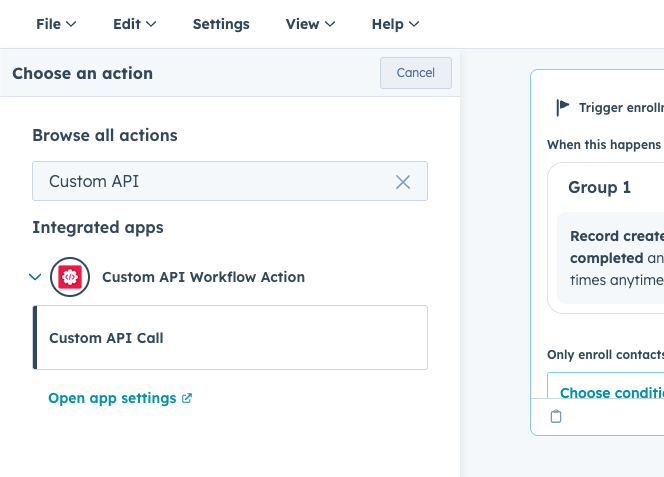
Task: Click Choose conditions in the enrollment panel
Action: (x=610, y=392)
